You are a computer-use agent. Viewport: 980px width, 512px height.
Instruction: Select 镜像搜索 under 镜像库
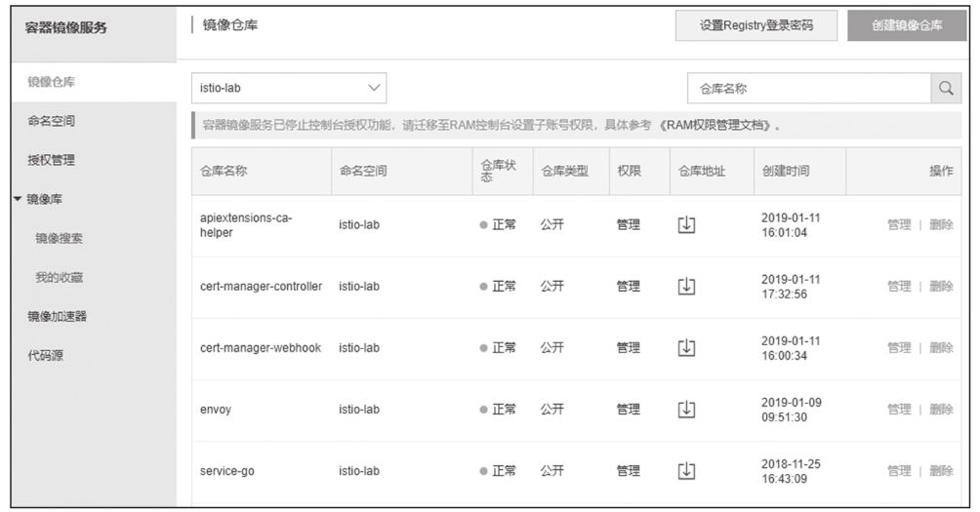tap(59, 238)
